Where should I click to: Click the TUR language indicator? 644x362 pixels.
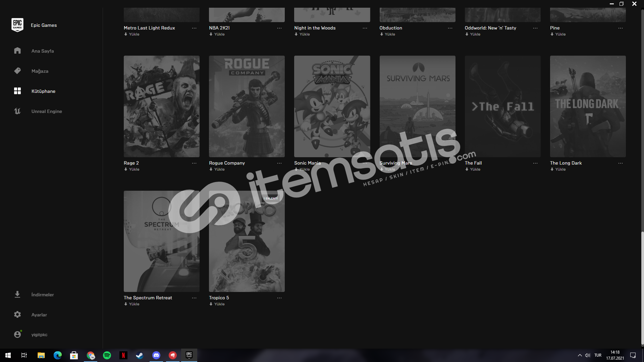click(x=598, y=355)
